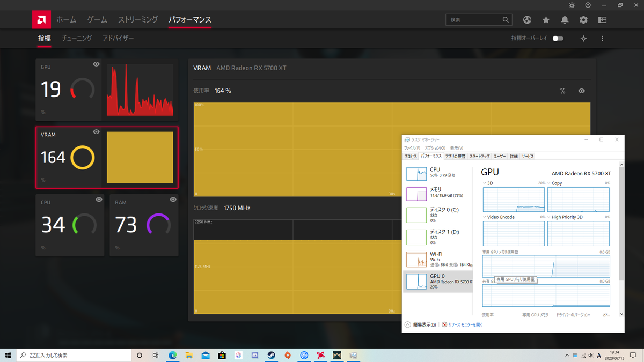Click the % unit icon in VRAM panel
Screen dimensions: 644x362
click(x=562, y=91)
